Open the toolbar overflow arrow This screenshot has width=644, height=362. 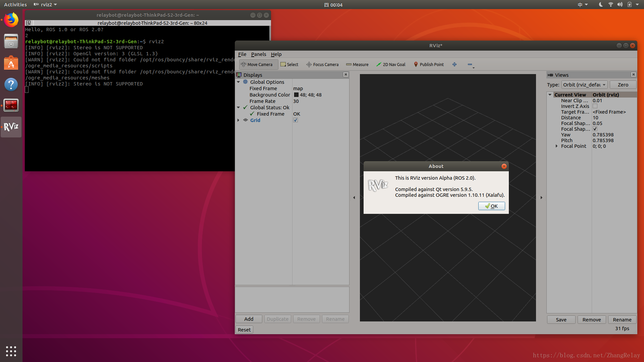(474, 68)
